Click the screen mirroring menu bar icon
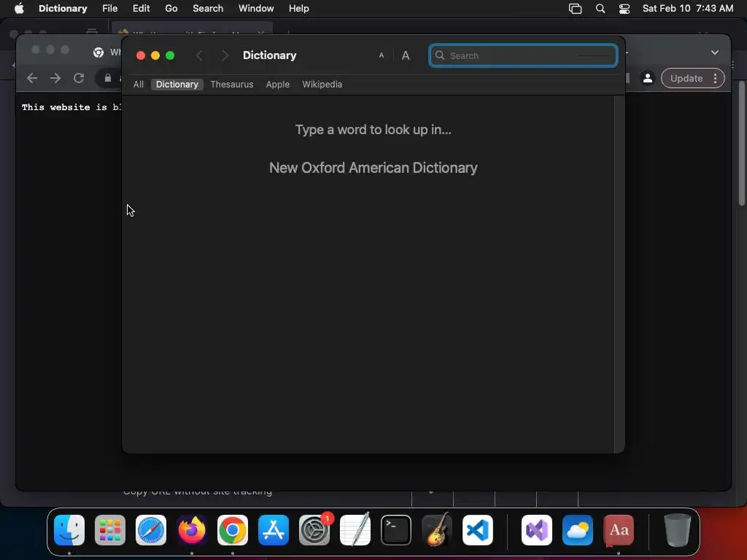 (x=575, y=9)
